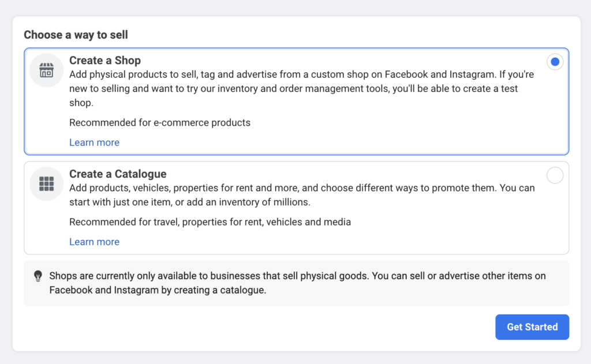Select the Create a Catalogue radio button
591x364 pixels.
[555, 175]
